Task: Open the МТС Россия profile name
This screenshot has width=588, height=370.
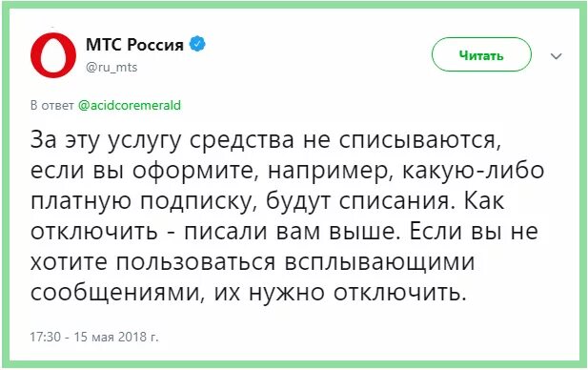Action: 134,44
